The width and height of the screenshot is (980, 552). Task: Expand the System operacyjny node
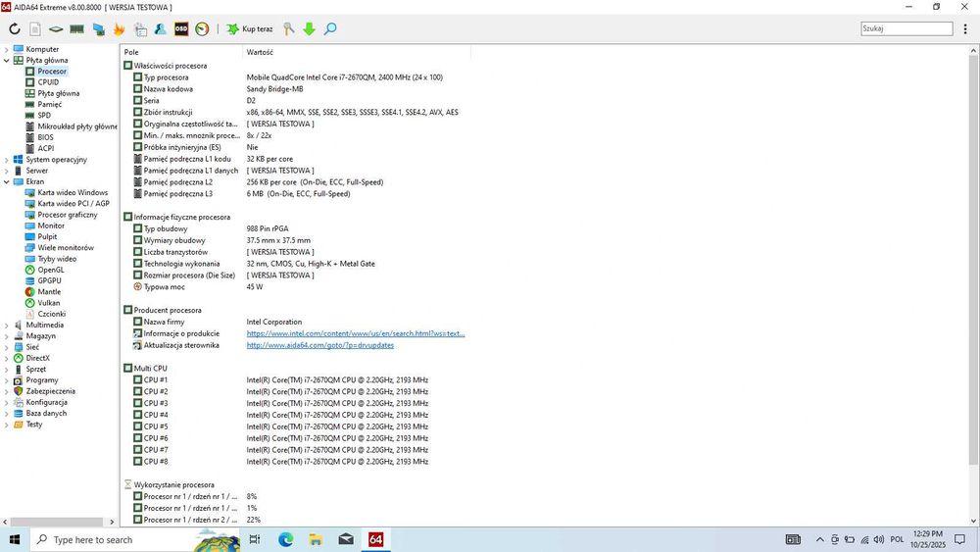[x=6, y=160]
